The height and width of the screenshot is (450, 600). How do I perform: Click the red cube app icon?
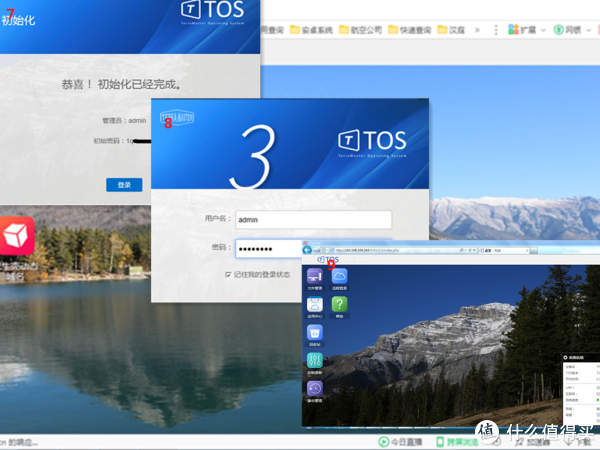coord(17,237)
